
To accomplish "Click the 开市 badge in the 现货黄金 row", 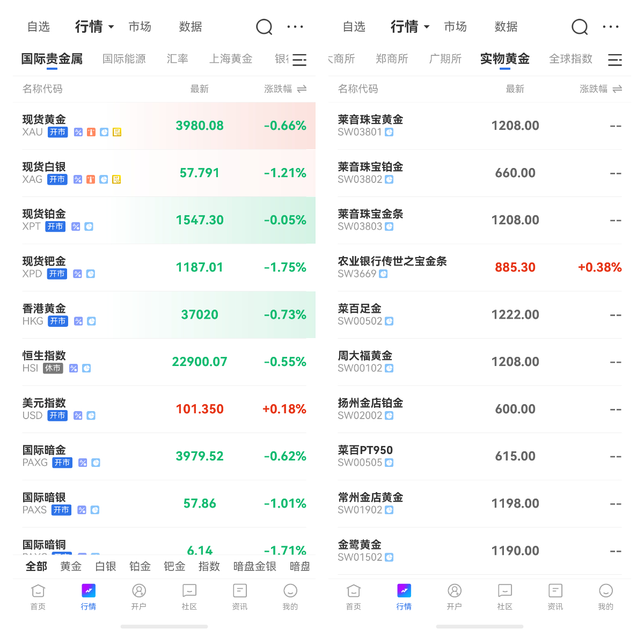I will [58, 132].
